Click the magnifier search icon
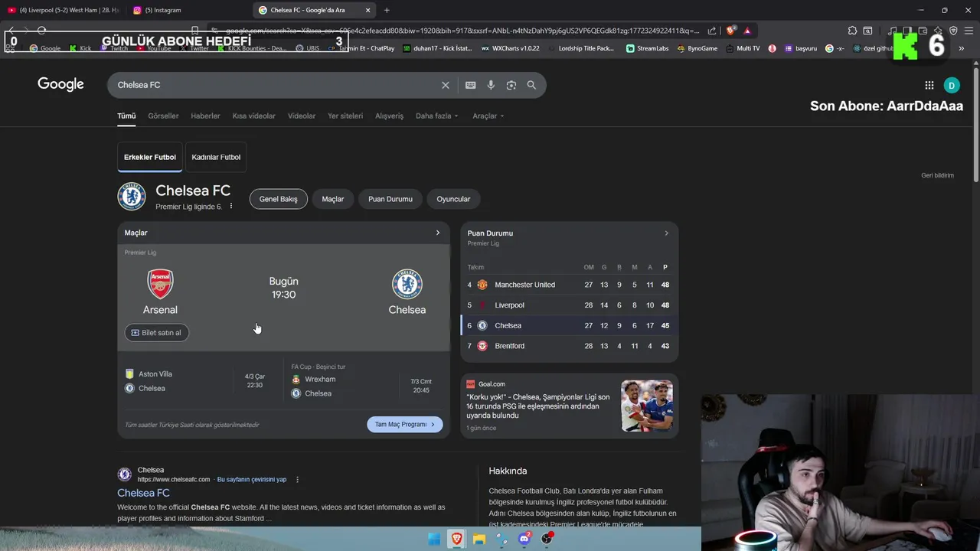 click(531, 85)
